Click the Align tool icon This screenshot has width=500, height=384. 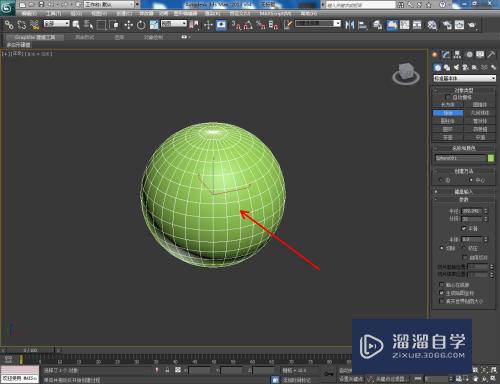(x=362, y=25)
